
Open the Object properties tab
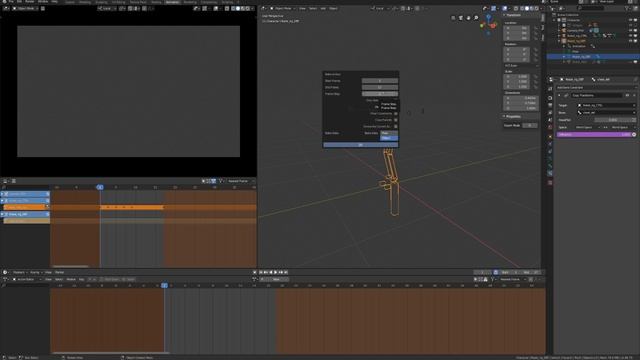[x=550, y=137]
